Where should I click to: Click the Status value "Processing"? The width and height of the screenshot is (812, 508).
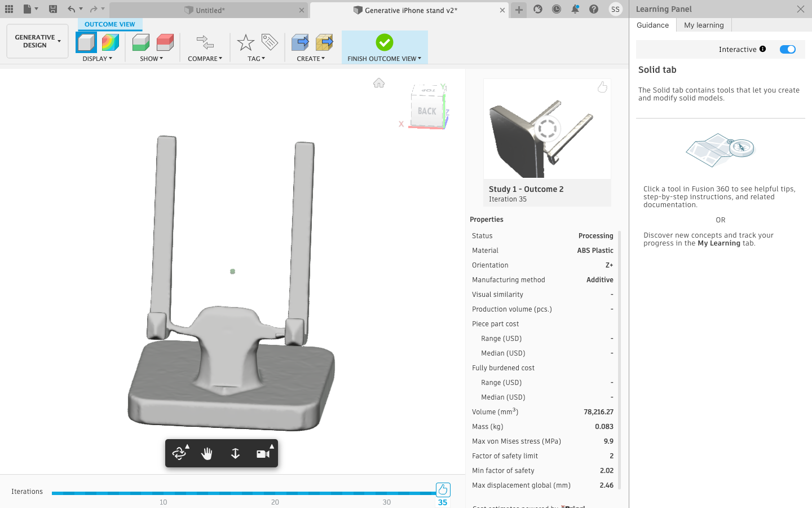coord(595,236)
